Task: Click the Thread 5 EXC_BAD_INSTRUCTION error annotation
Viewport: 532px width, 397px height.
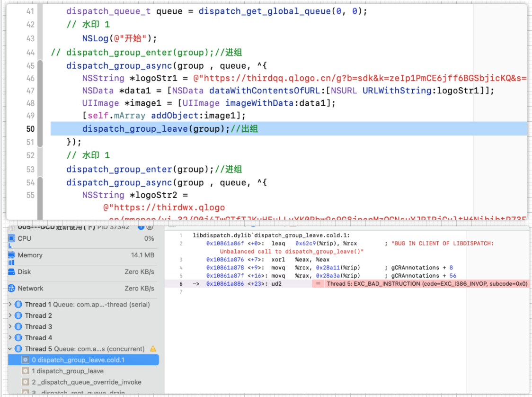Action: (420, 284)
